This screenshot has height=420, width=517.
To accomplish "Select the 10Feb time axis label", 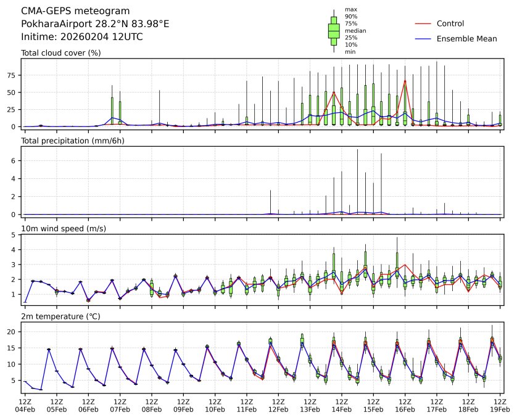I will coord(215,408).
